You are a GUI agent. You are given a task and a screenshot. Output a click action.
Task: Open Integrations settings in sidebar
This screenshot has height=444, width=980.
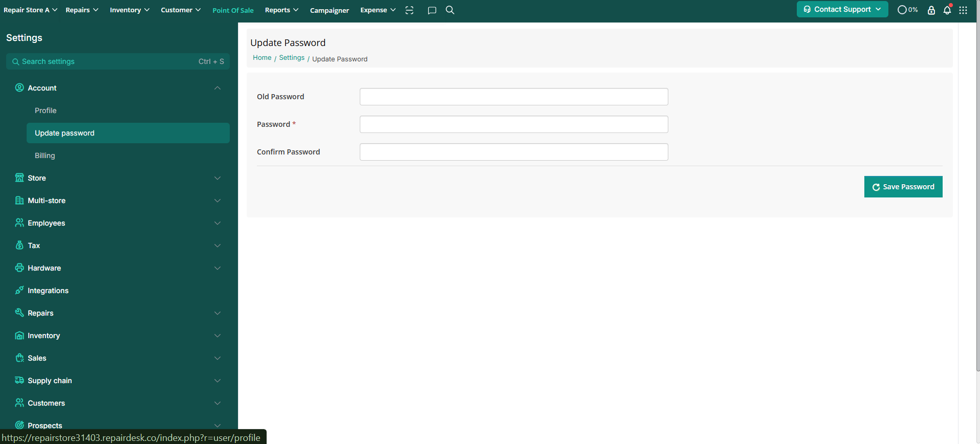pyautogui.click(x=48, y=291)
